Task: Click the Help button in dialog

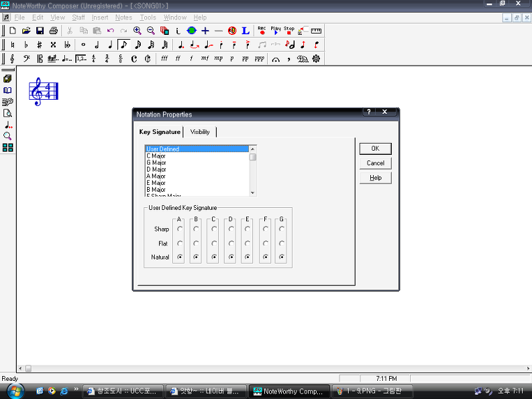Action: click(x=375, y=178)
